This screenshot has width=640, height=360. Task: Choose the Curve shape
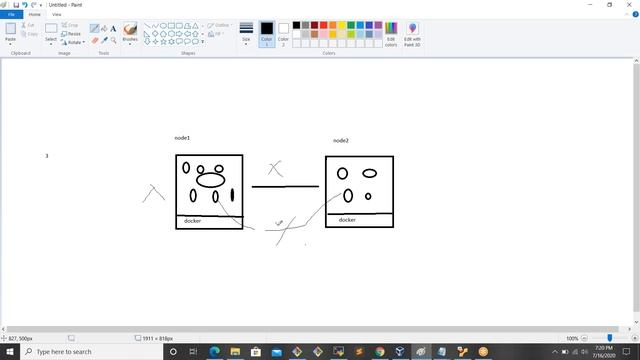[x=155, y=26]
